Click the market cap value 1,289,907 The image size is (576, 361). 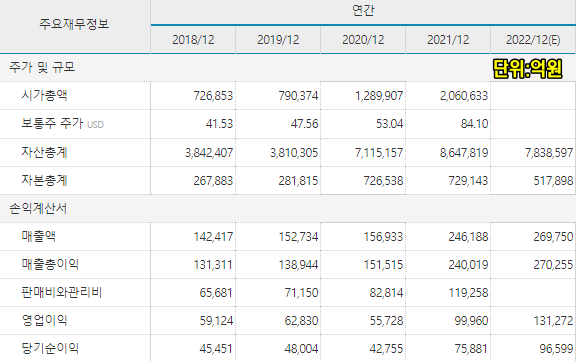(379, 96)
